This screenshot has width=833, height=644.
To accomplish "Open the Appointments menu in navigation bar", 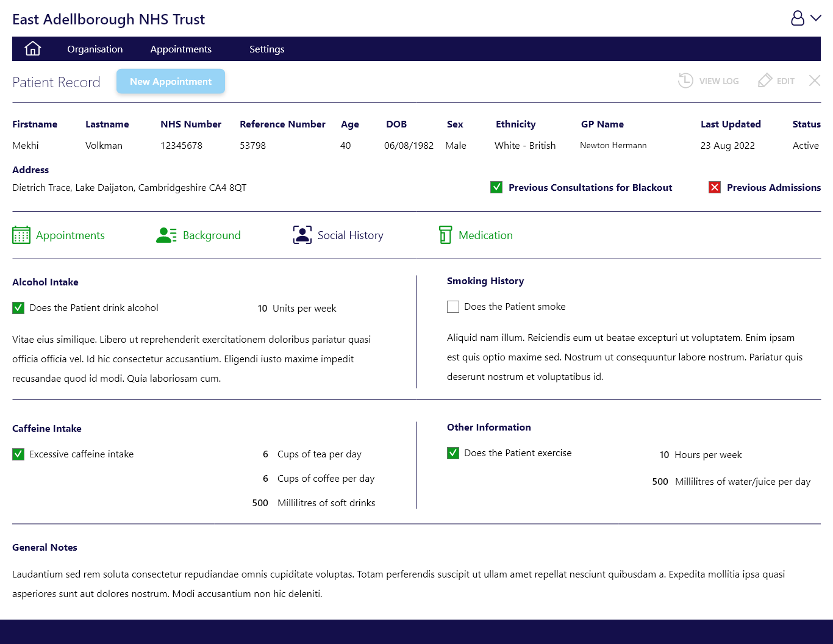I will coord(181,49).
